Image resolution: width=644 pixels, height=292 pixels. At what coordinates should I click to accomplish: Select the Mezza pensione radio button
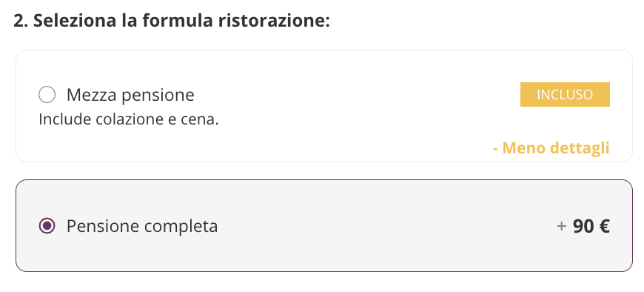click(x=47, y=95)
